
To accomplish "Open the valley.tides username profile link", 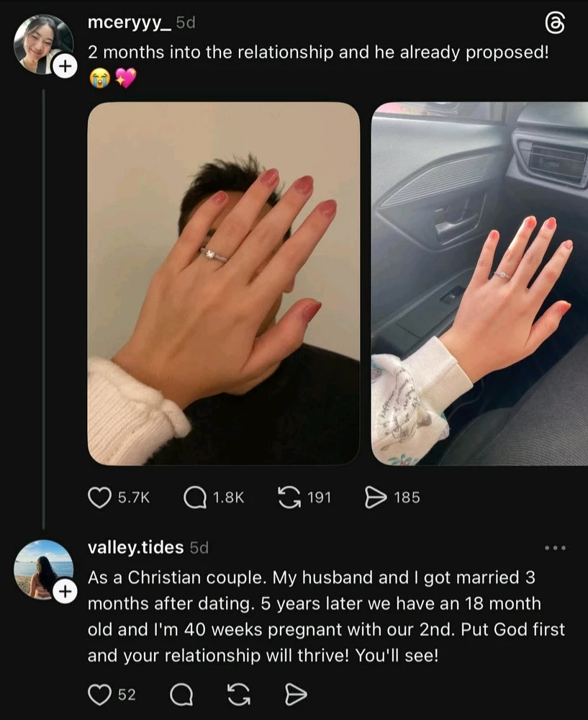I will coord(135,547).
